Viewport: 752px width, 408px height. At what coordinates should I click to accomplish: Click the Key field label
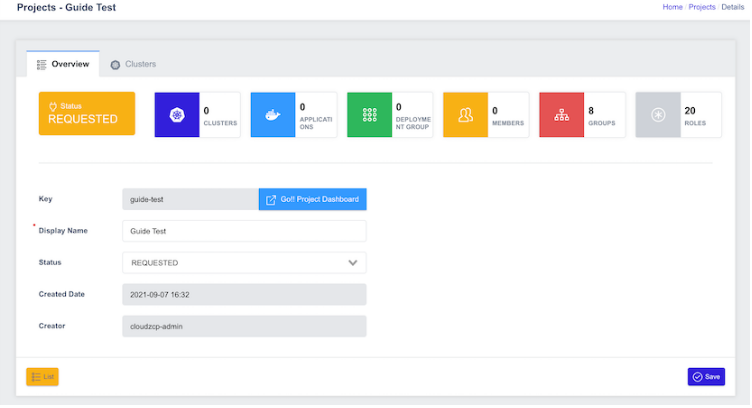tap(46, 198)
